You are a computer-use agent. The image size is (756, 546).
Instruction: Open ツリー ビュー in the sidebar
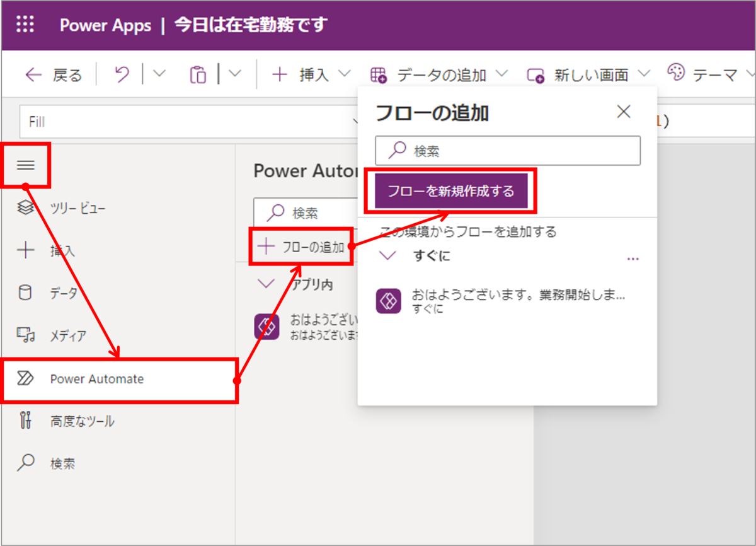point(61,208)
